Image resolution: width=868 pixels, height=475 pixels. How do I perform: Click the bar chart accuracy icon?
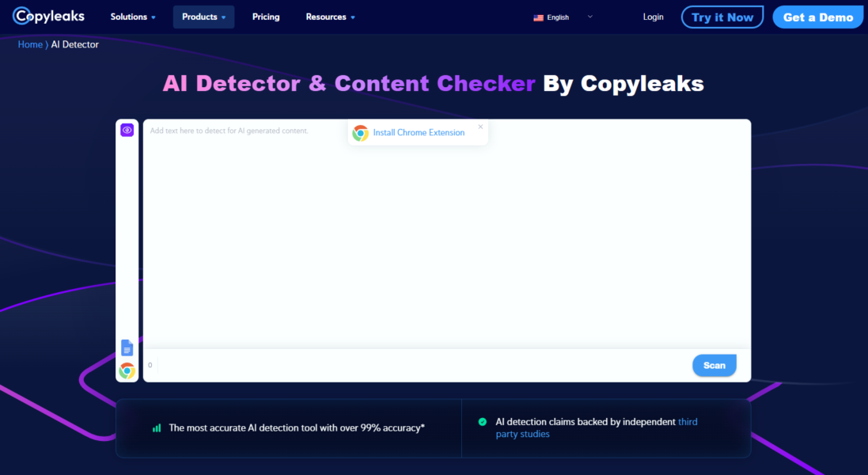(x=157, y=427)
